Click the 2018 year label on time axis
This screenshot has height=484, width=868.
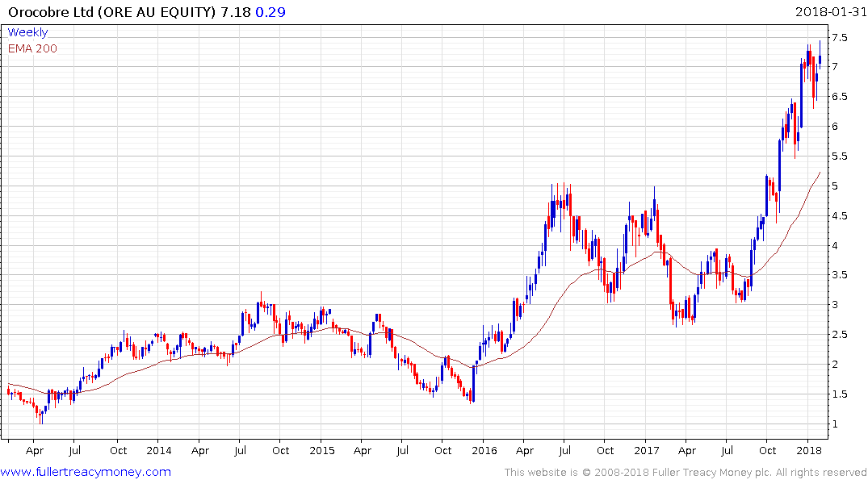pyautogui.click(x=809, y=450)
